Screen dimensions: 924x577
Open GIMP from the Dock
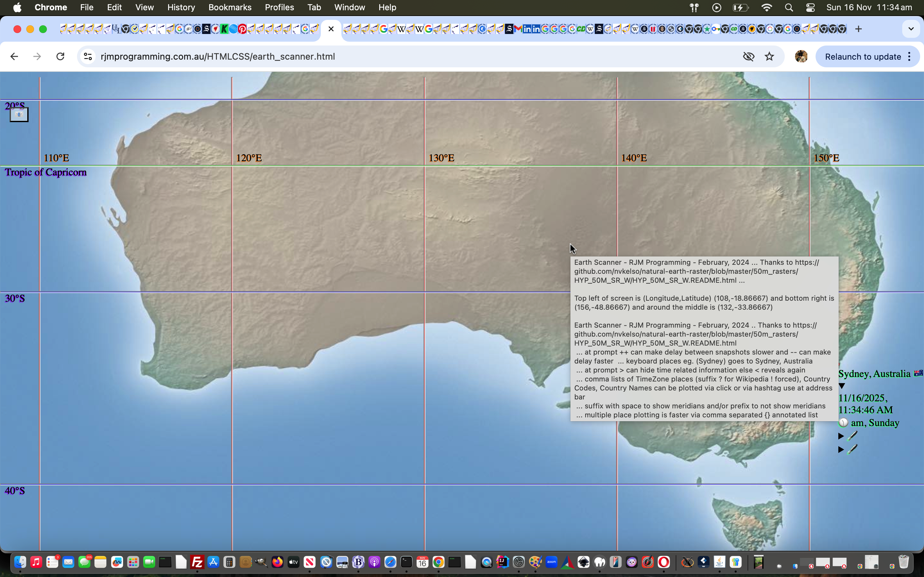(262, 562)
